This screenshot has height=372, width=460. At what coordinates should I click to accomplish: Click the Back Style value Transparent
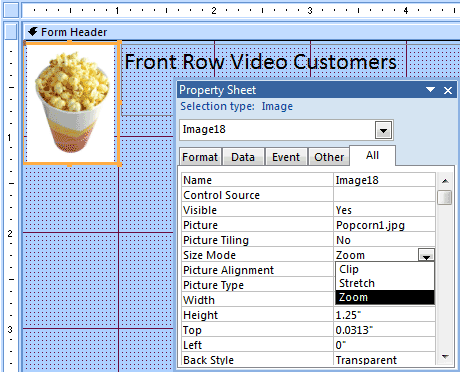coord(385,360)
